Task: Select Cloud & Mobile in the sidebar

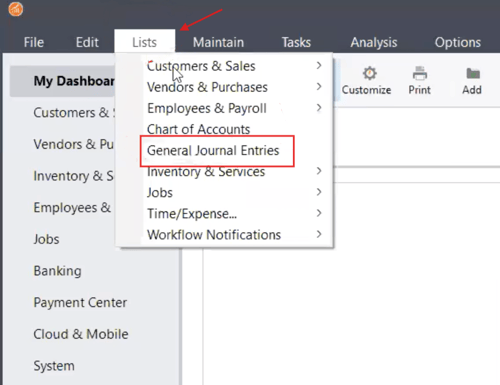Action: 81,334
